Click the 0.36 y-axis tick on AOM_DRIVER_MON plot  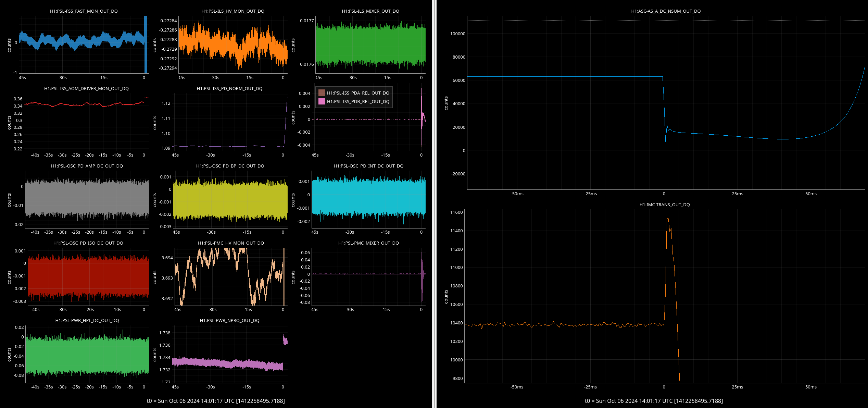pyautogui.click(x=18, y=99)
